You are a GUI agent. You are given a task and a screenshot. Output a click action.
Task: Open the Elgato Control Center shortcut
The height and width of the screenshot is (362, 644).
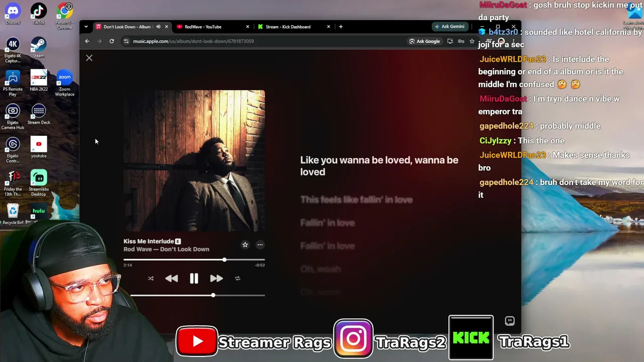tap(13, 150)
